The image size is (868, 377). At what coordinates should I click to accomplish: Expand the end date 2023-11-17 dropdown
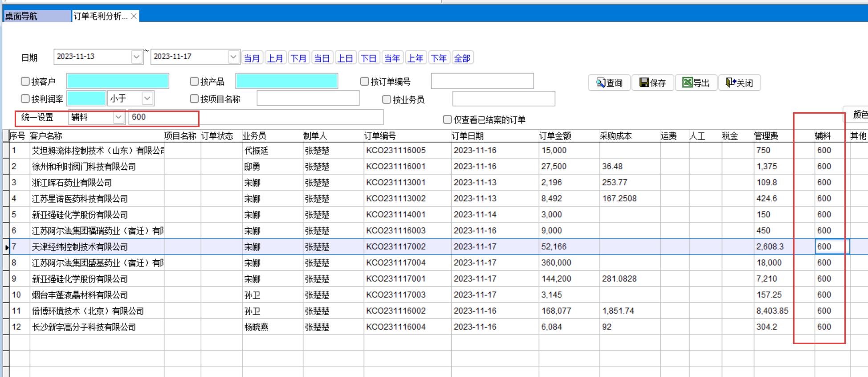233,57
